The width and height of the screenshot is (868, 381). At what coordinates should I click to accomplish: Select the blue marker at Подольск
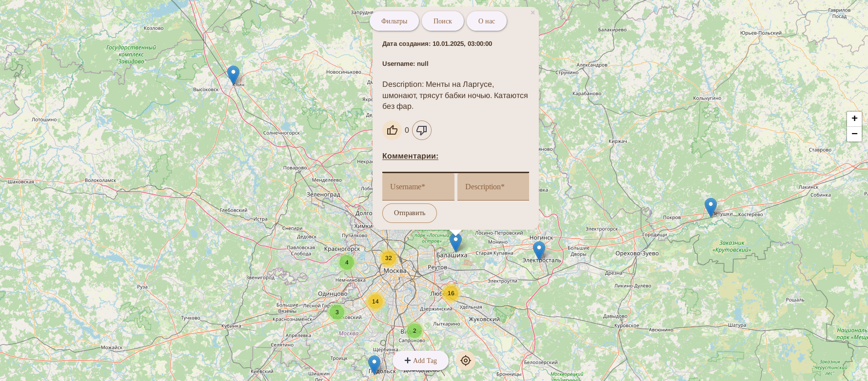[x=374, y=365]
